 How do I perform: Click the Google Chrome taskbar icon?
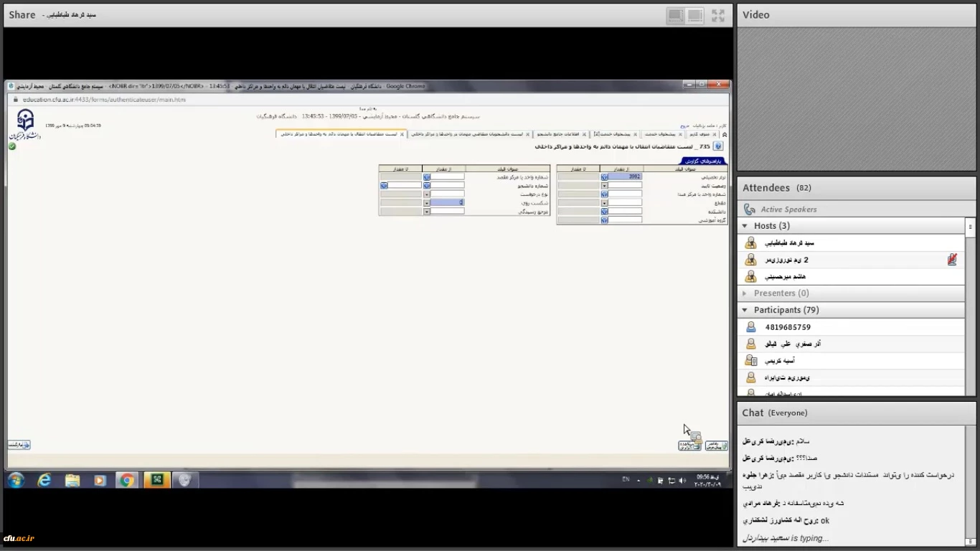pos(127,480)
